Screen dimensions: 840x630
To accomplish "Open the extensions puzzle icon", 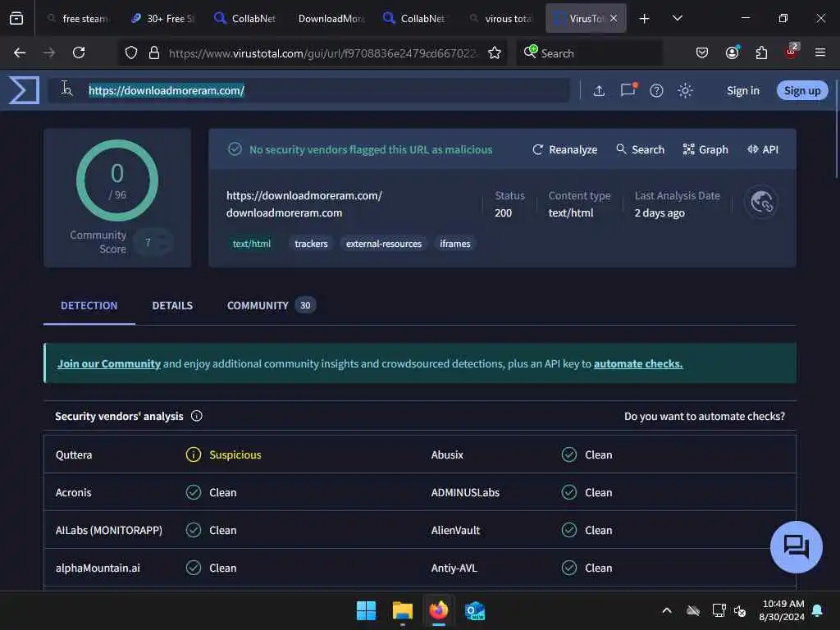I will click(761, 52).
